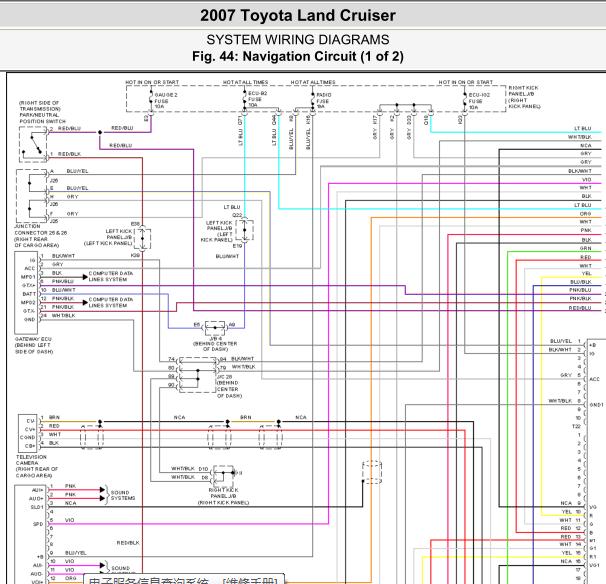Click the '2007 Toyota Land Cruiser' heading
Viewport: 606px width, 584px height.
click(x=298, y=16)
